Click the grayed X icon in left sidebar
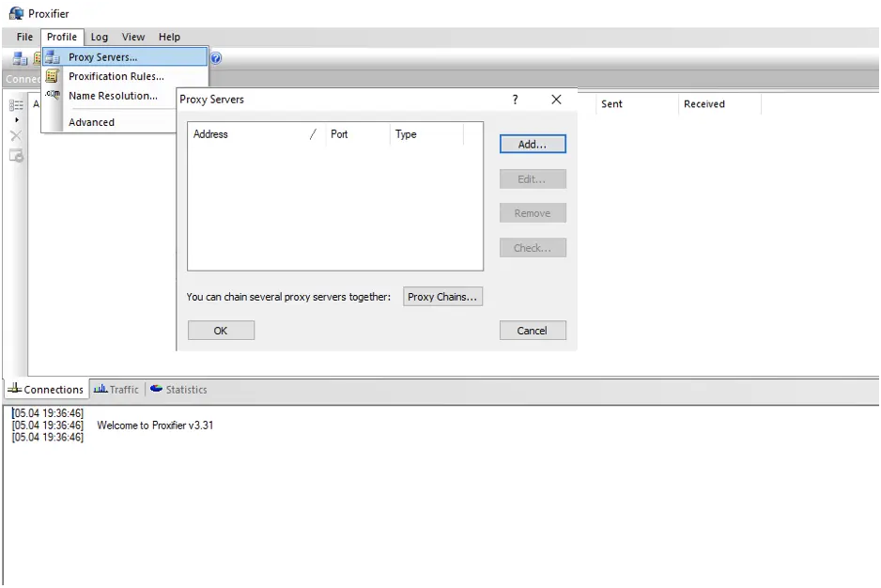Viewport: 881px width, 588px height. click(x=16, y=136)
